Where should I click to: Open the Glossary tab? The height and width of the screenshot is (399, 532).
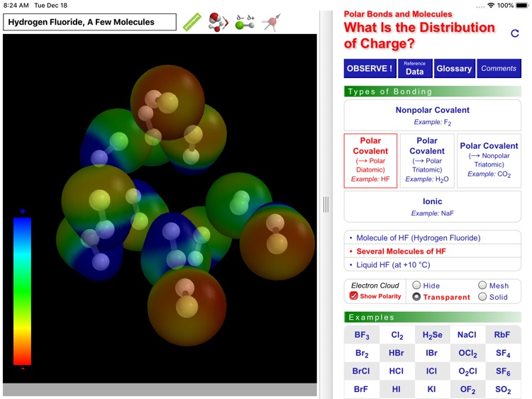tap(454, 69)
